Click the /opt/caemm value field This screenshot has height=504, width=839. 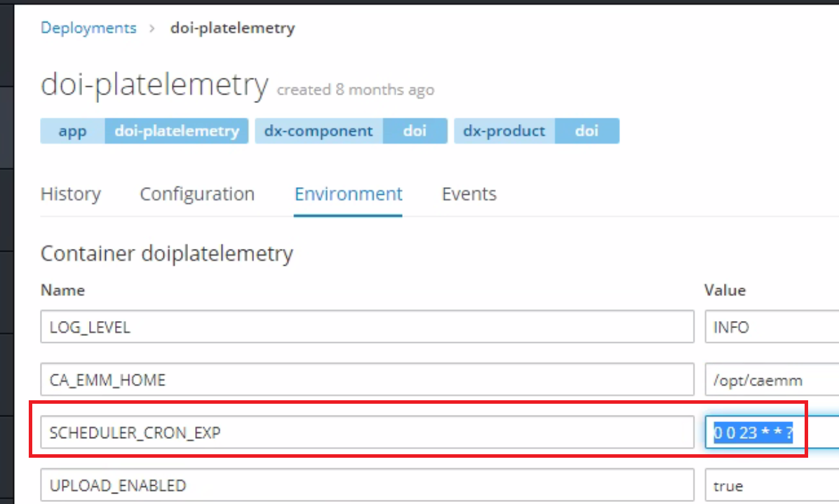pyautogui.click(x=772, y=379)
